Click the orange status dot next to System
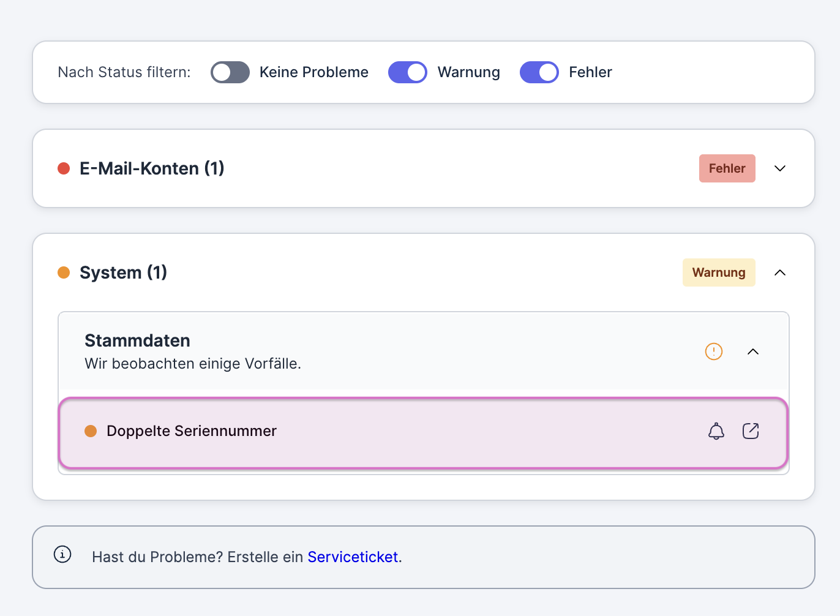Image resolution: width=840 pixels, height=616 pixels. tap(64, 272)
